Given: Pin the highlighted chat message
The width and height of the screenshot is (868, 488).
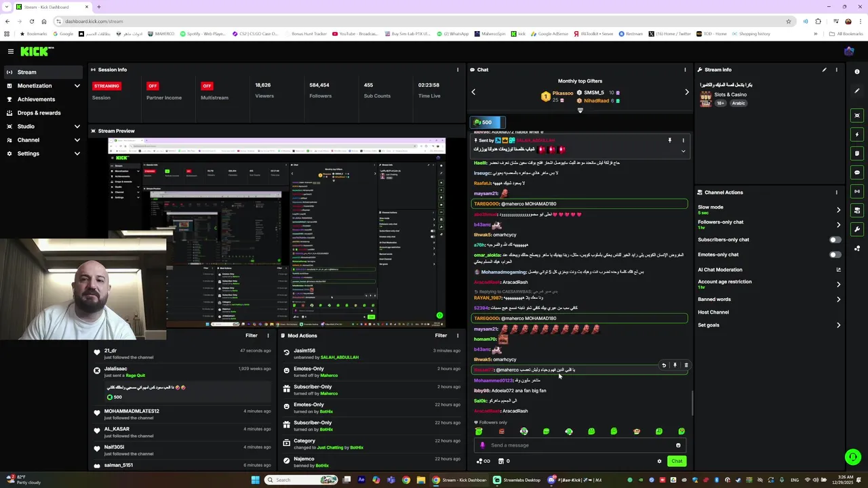Looking at the screenshot, I should click(x=675, y=365).
